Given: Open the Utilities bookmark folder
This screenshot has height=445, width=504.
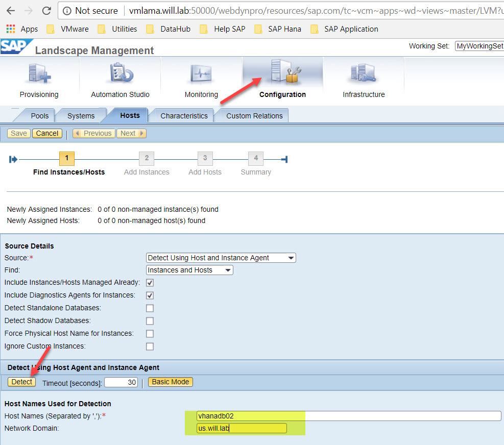Looking at the screenshot, I should point(117,29).
